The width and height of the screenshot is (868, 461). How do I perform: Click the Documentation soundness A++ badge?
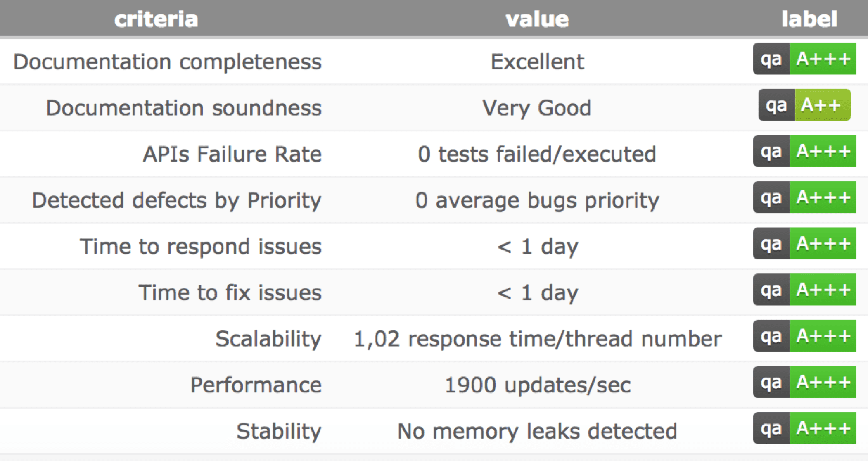tap(804, 105)
